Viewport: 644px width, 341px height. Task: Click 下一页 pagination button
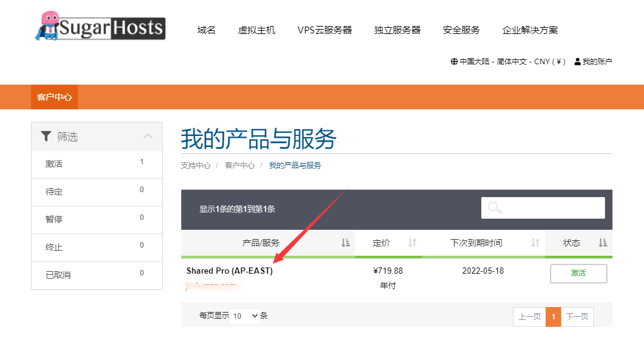(577, 317)
